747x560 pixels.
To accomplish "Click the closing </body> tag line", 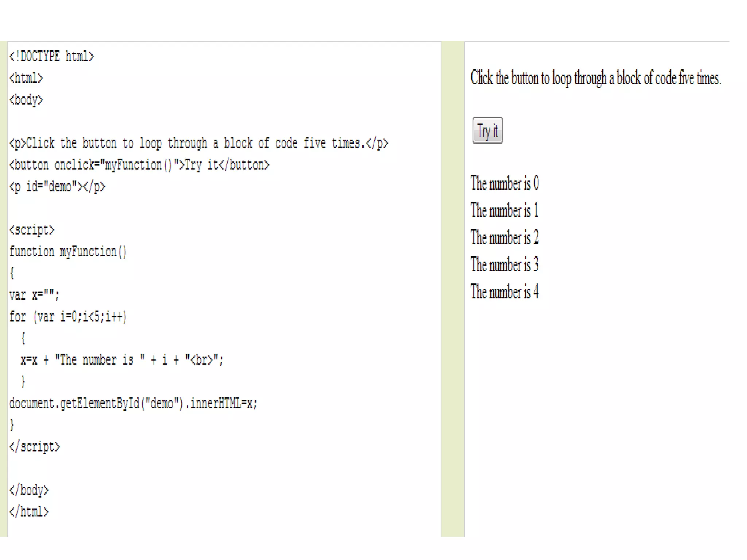I will point(29,490).
